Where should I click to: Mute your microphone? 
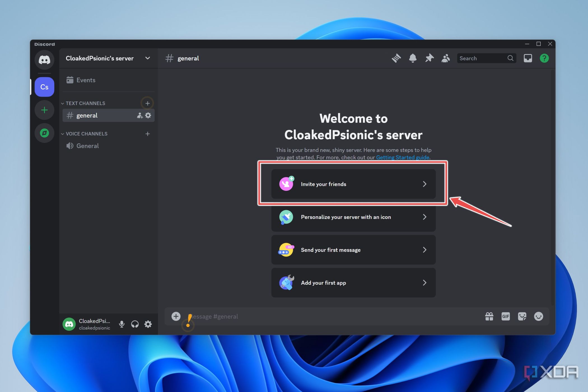tap(122, 324)
